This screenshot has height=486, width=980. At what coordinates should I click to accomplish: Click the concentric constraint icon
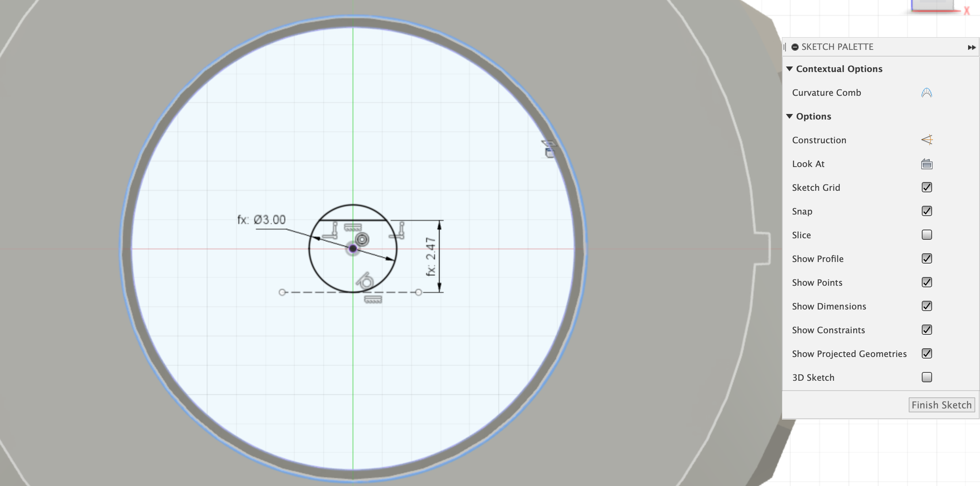click(x=362, y=239)
